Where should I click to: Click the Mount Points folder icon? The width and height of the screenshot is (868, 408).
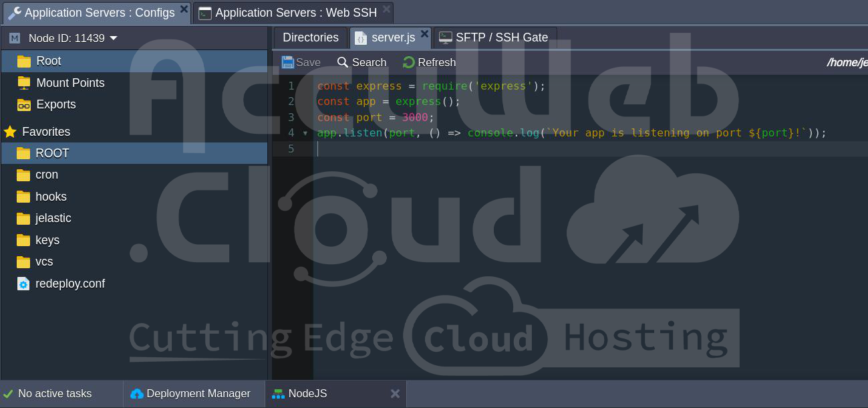click(24, 83)
